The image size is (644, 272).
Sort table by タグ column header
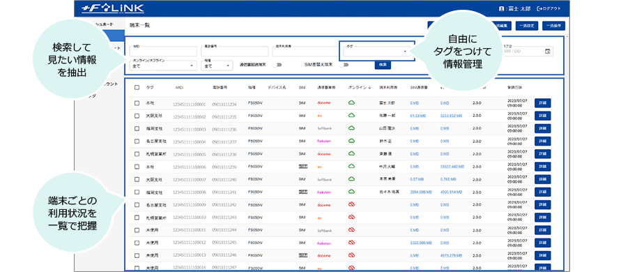pos(149,87)
